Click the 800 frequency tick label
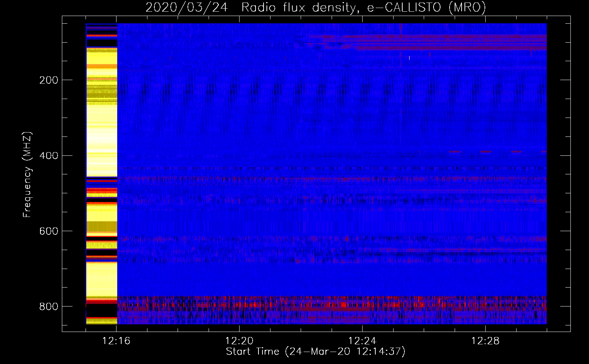589x364 pixels. coord(49,306)
